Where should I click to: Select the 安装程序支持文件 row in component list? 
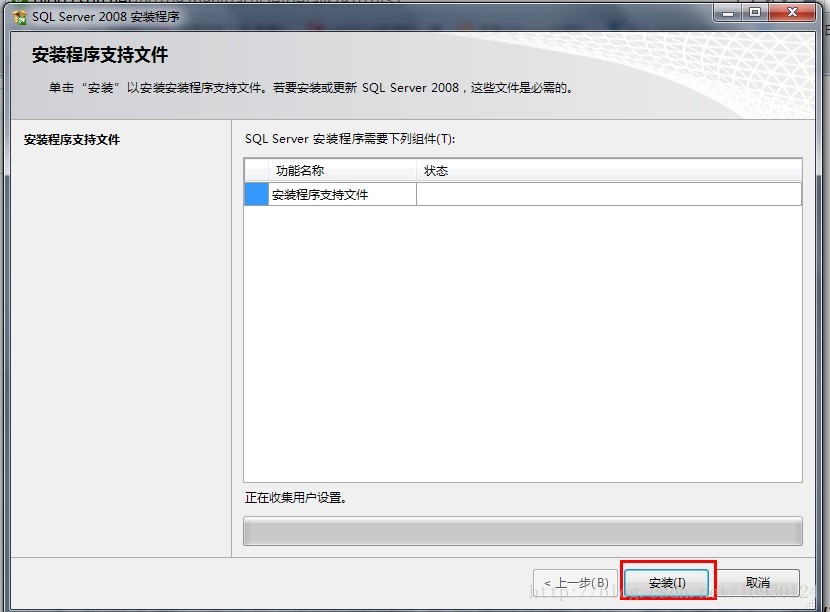tap(523, 194)
